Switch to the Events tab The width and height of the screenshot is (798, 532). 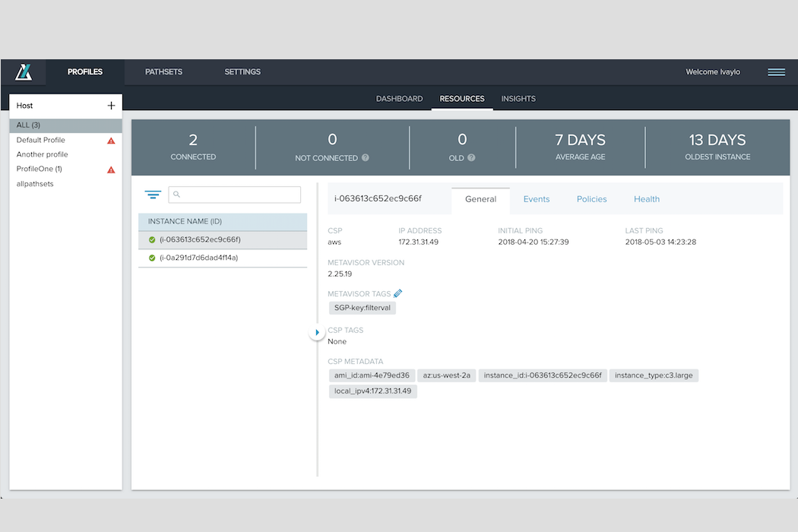(x=536, y=199)
